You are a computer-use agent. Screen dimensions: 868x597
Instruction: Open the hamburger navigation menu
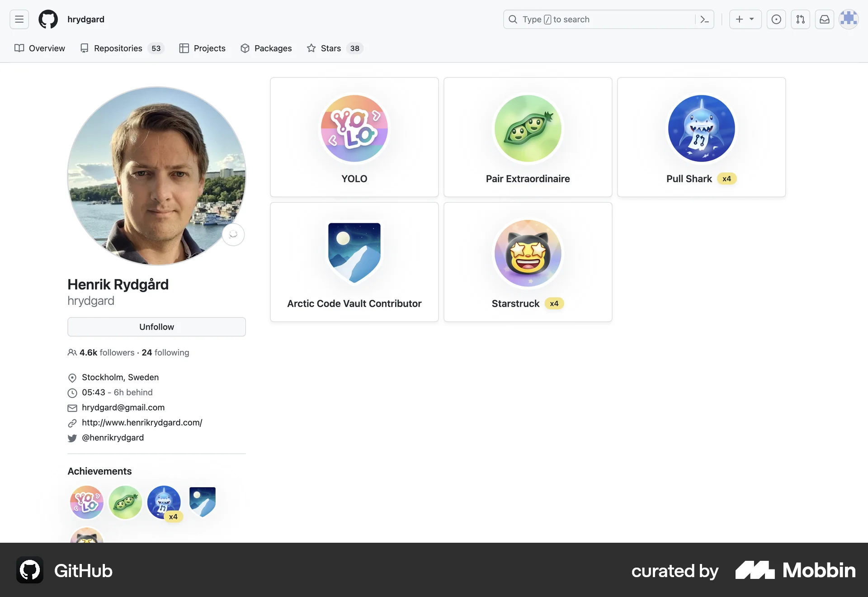click(19, 19)
